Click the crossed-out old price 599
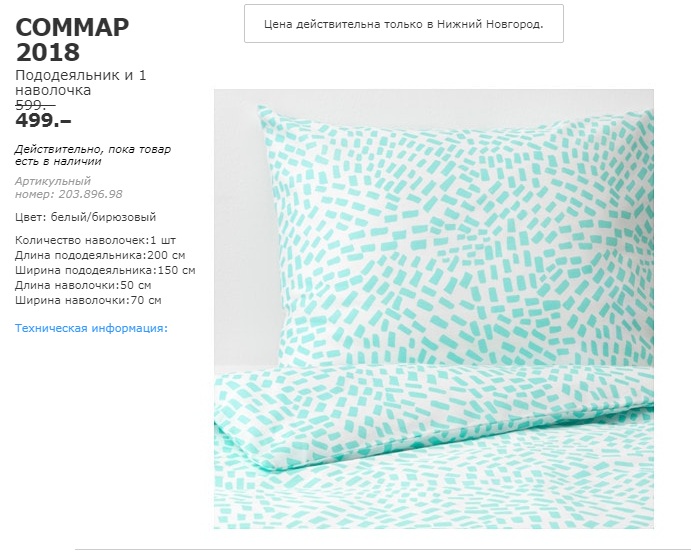This screenshot has height=552, width=691. coord(35,105)
